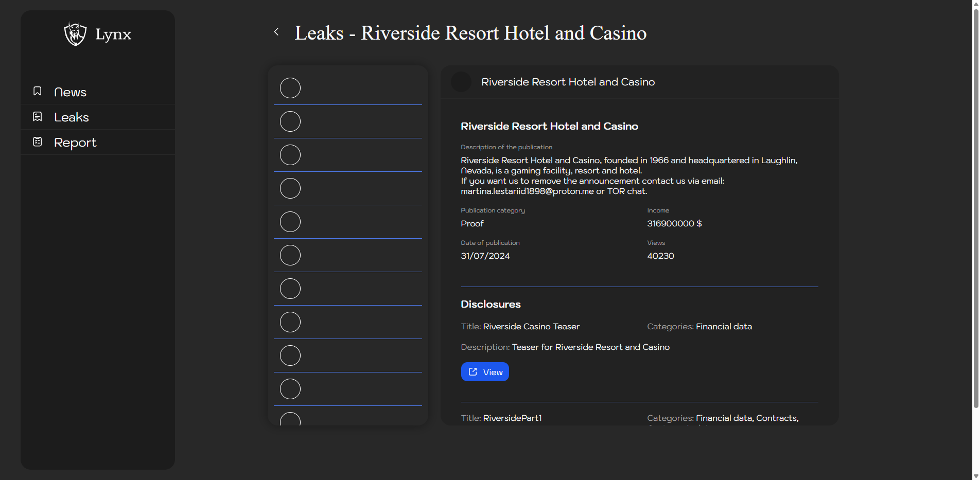
Task: Select the second circle entry in leaks list
Action: [290, 121]
